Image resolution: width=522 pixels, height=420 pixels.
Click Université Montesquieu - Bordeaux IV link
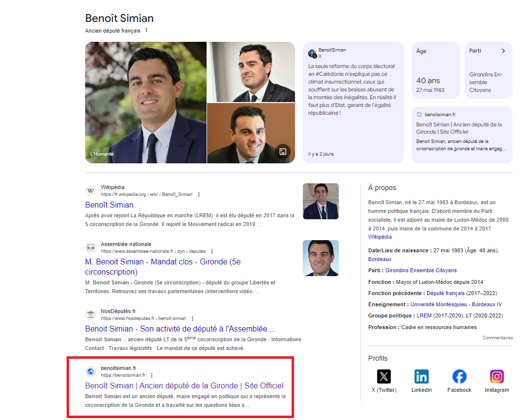click(456, 304)
